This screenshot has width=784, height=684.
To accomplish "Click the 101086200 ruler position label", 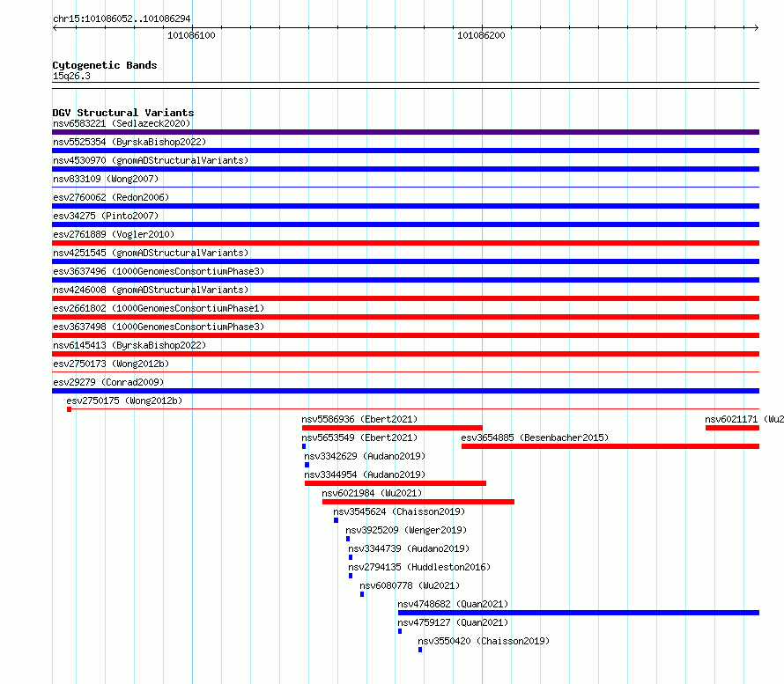I will coord(481,35).
